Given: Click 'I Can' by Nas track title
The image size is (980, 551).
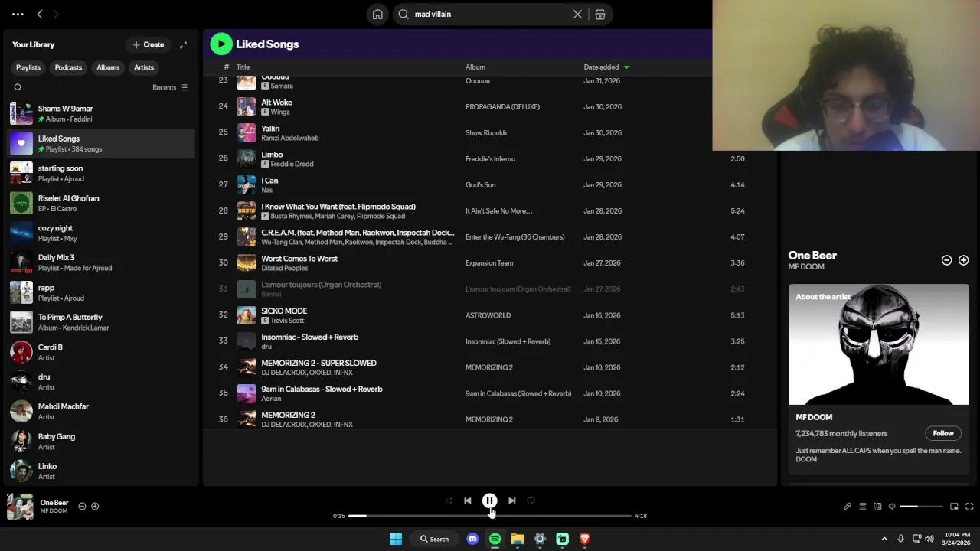Looking at the screenshot, I should (x=269, y=181).
